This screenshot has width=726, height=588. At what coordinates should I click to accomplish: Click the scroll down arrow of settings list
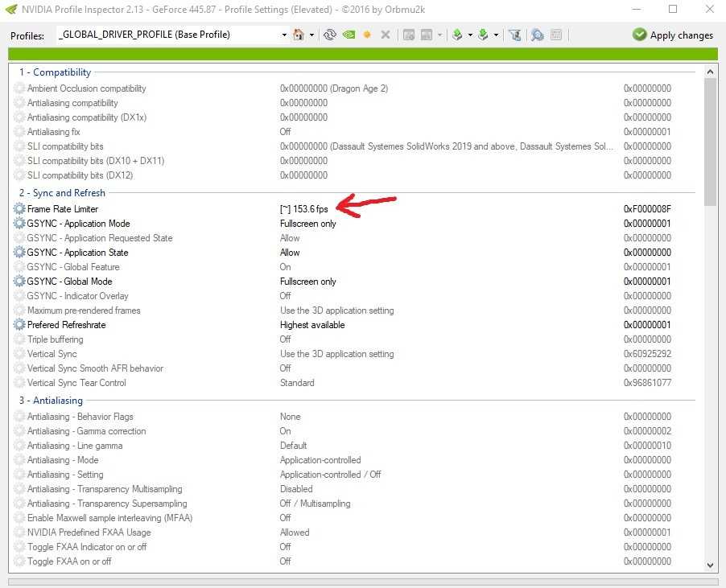[709, 565]
